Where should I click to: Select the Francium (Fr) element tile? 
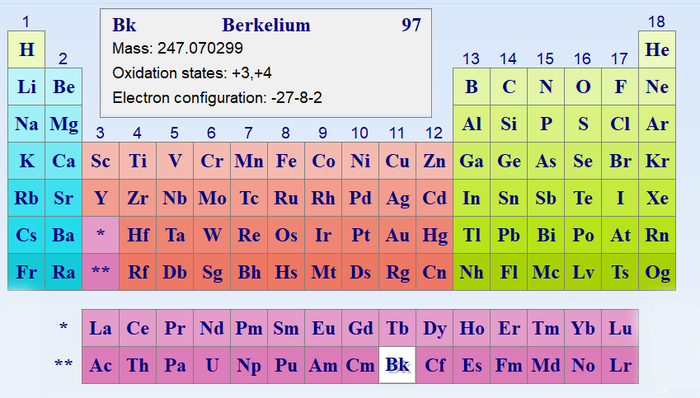point(26,272)
